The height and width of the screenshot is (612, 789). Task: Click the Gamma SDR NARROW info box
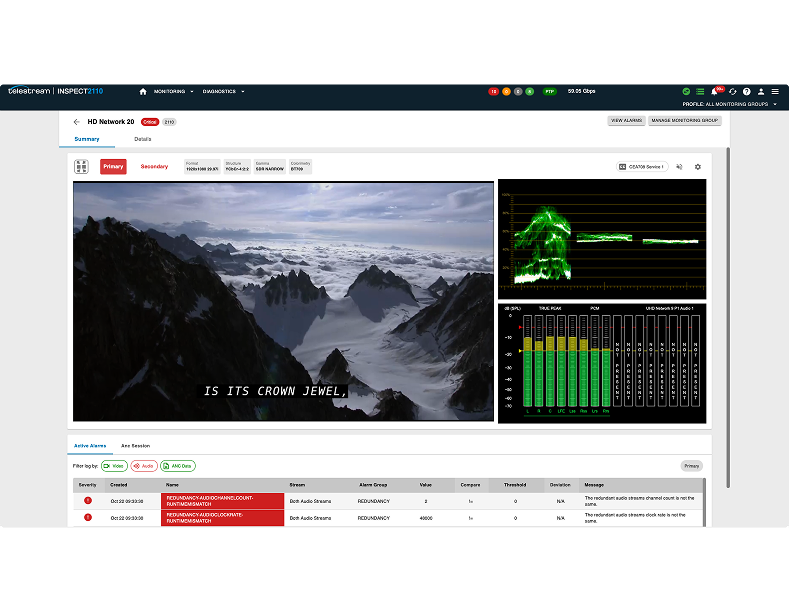(270, 167)
